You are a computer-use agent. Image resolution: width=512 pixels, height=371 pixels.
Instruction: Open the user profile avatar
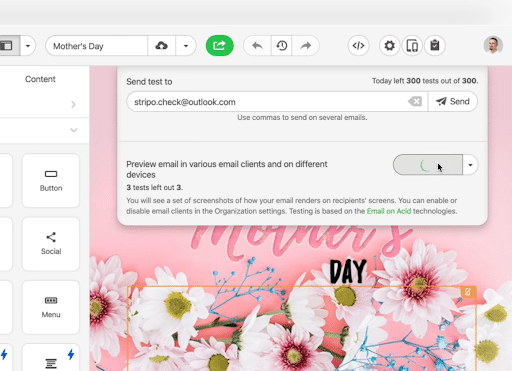tap(493, 45)
